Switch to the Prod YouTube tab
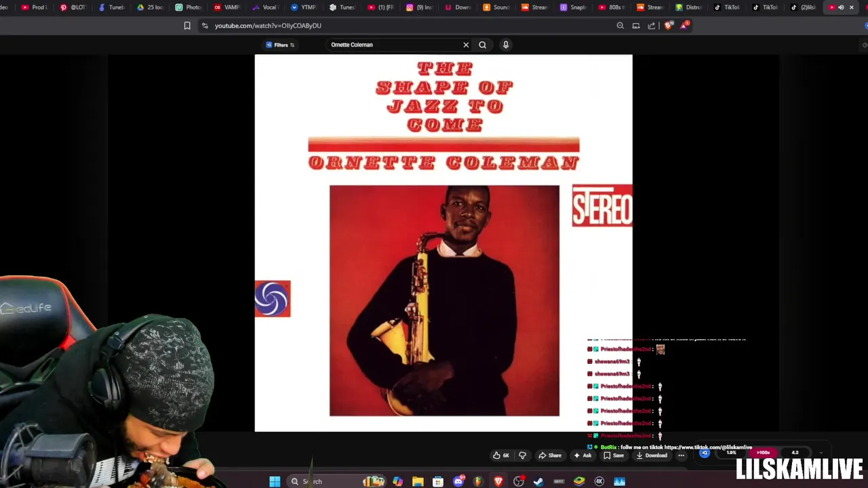This screenshot has height=488, width=868. point(34,7)
